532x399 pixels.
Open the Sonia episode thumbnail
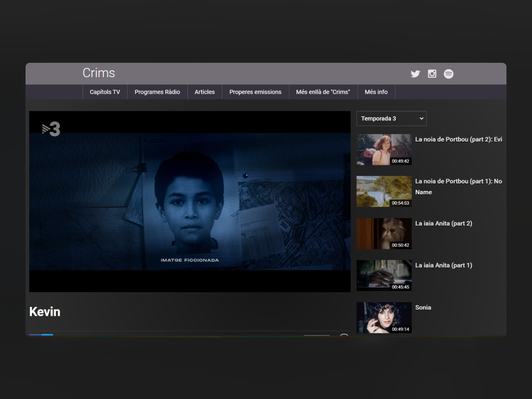pyautogui.click(x=384, y=318)
